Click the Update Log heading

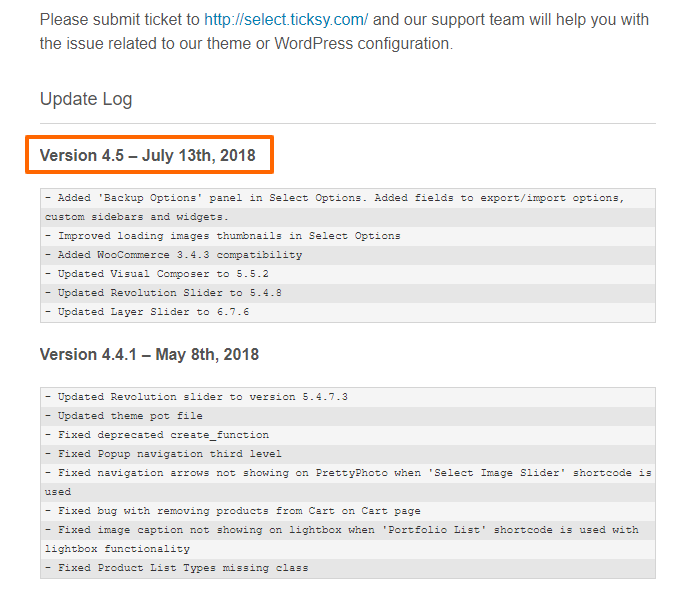86,99
